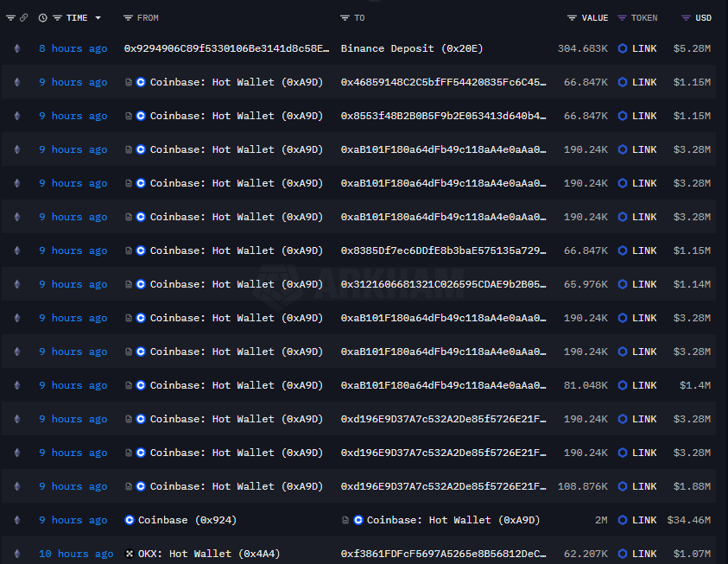728x564 pixels.
Task: Click the $1.88M USD amount
Action: coord(692,486)
